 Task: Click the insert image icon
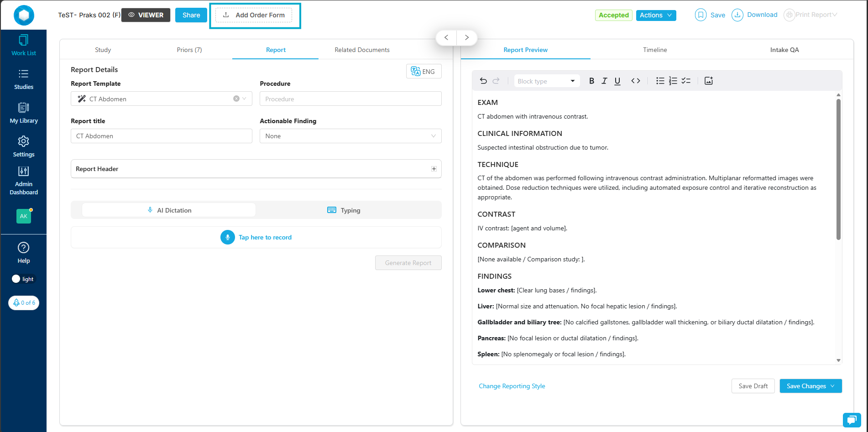click(708, 81)
